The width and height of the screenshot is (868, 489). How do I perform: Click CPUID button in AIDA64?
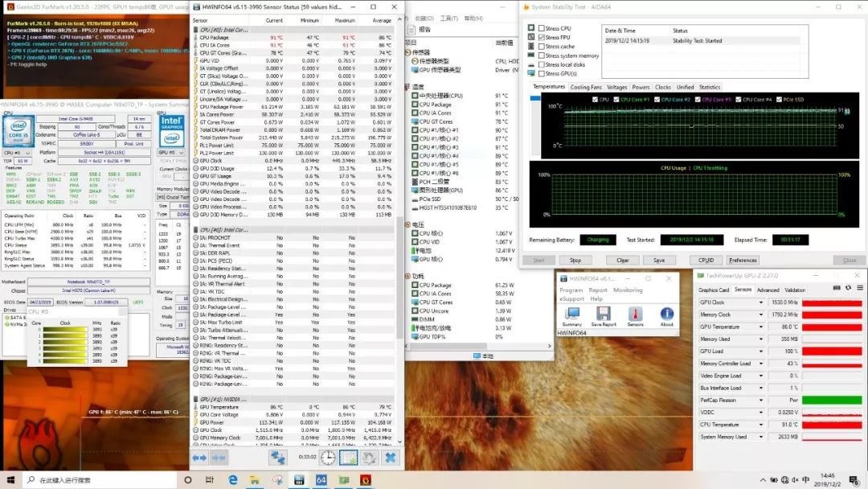(706, 260)
